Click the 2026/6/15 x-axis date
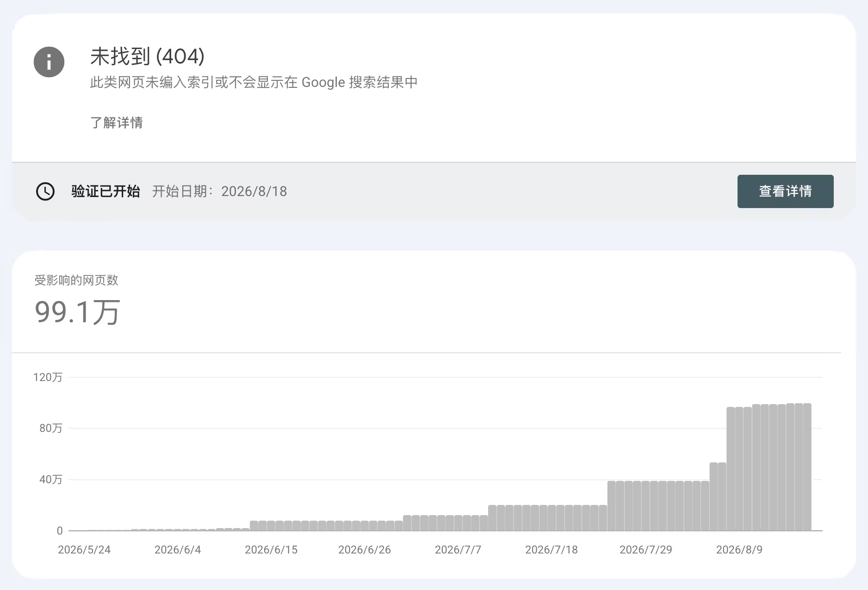868x590 pixels. 271,550
